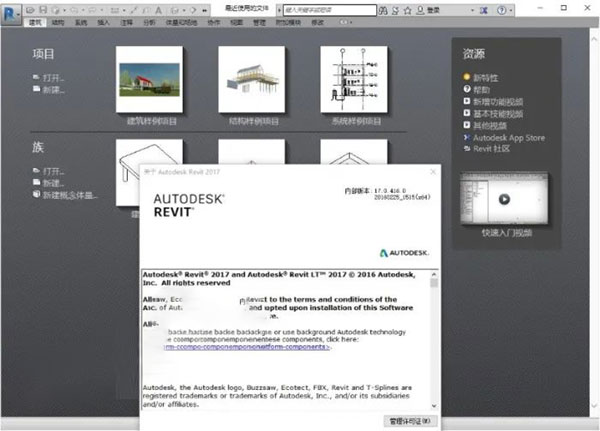Image resolution: width=600 pixels, height=431 pixels.
Task: Click the Save icon in quick access toolbar
Action: click(43, 10)
